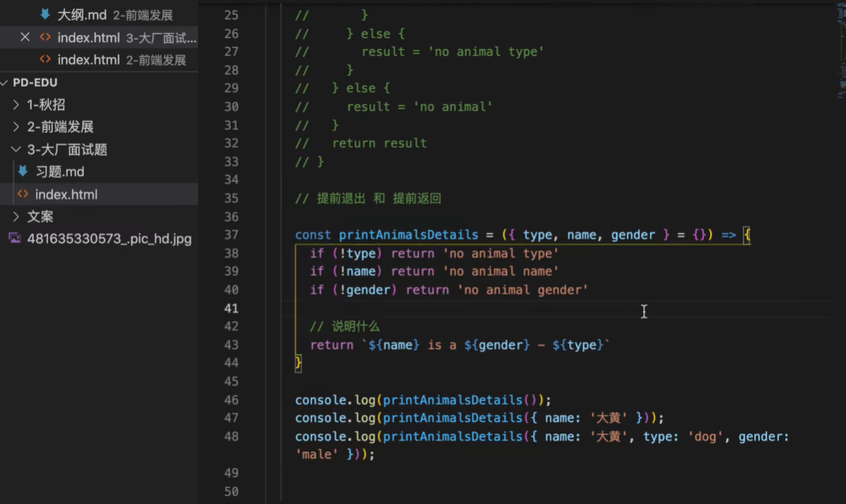This screenshot has height=504, width=846.
Task: Click console.log on line 46
Action: [335, 400]
